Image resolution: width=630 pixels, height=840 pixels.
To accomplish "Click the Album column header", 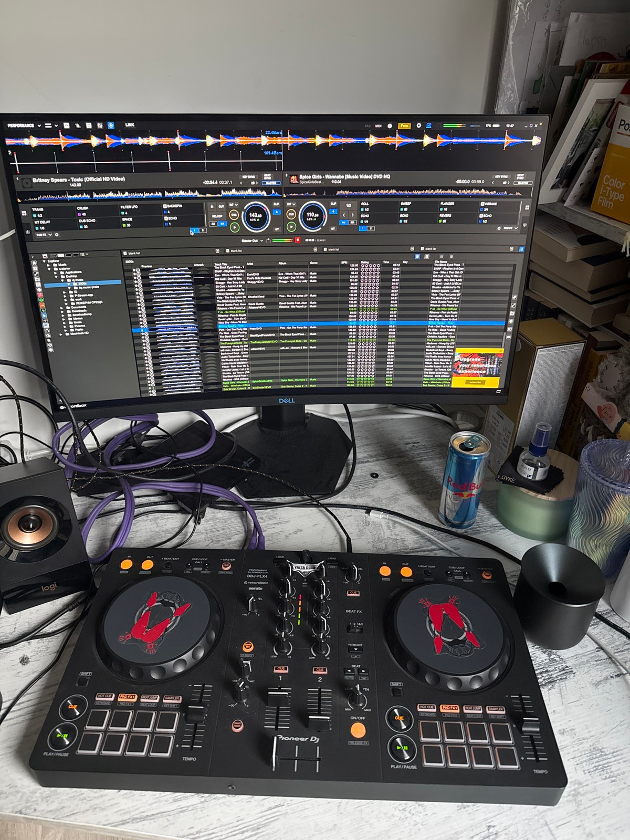I will pos(282,263).
